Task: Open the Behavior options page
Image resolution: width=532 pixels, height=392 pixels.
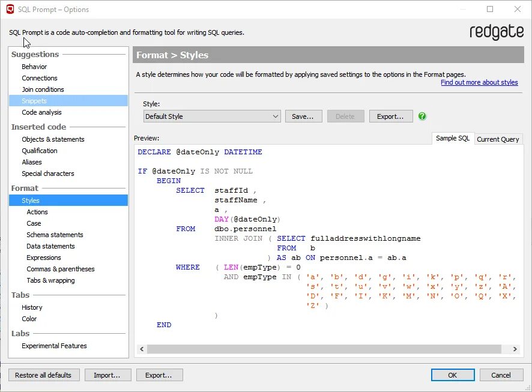Action: 34,67
